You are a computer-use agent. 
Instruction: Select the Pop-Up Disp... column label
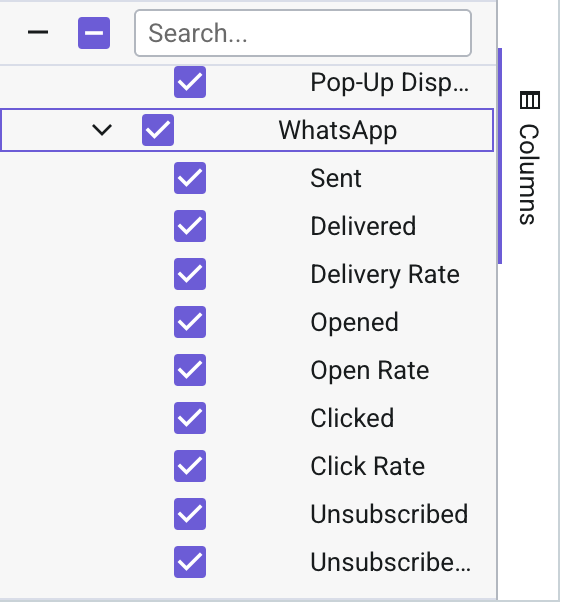(x=390, y=82)
